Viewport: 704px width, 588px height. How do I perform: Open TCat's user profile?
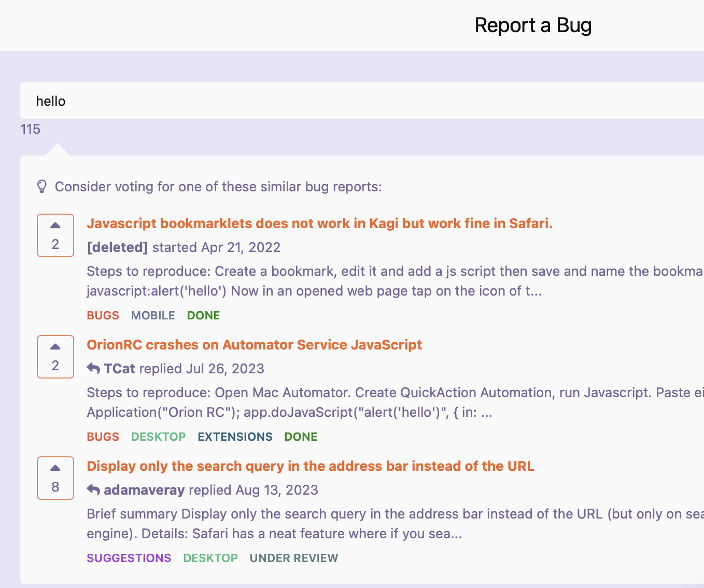119,369
